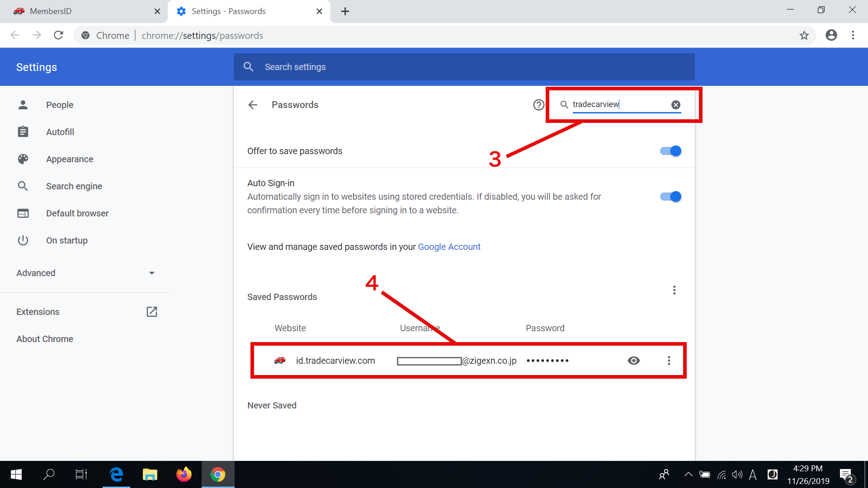Open Firefox from the taskbar
The image size is (868, 488).
coord(184,474)
